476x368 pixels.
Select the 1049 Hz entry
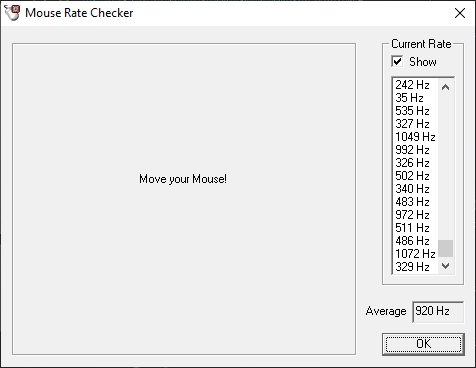point(416,137)
